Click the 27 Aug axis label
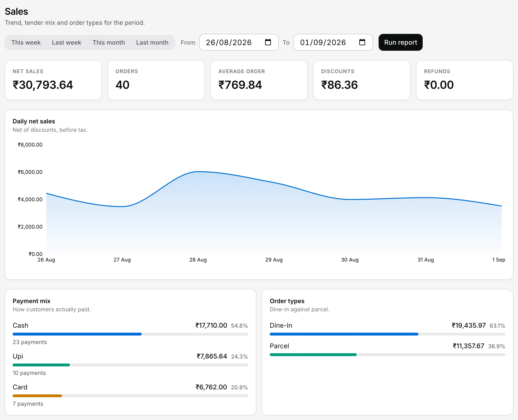Viewport: 518px width, 420px height. coord(122,260)
